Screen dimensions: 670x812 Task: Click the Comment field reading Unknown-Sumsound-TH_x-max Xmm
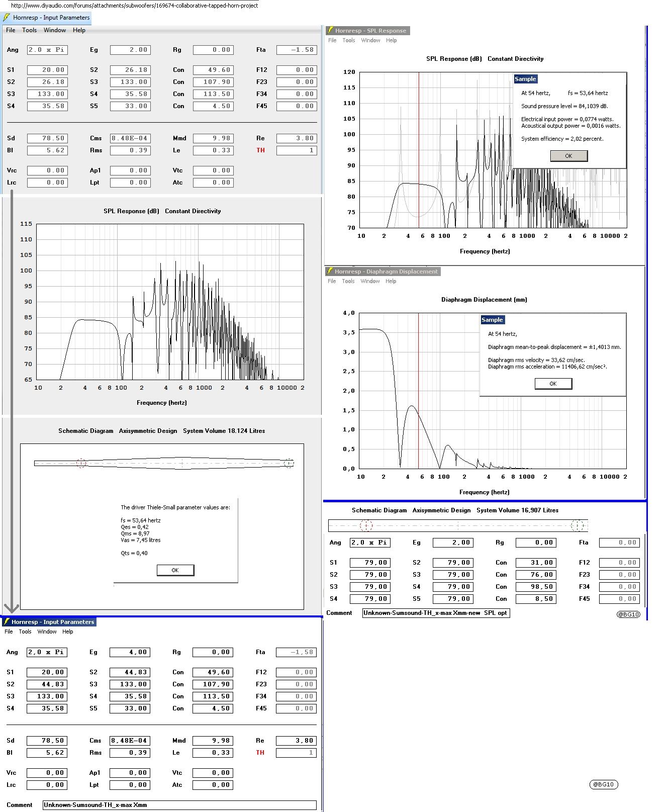pos(179,805)
